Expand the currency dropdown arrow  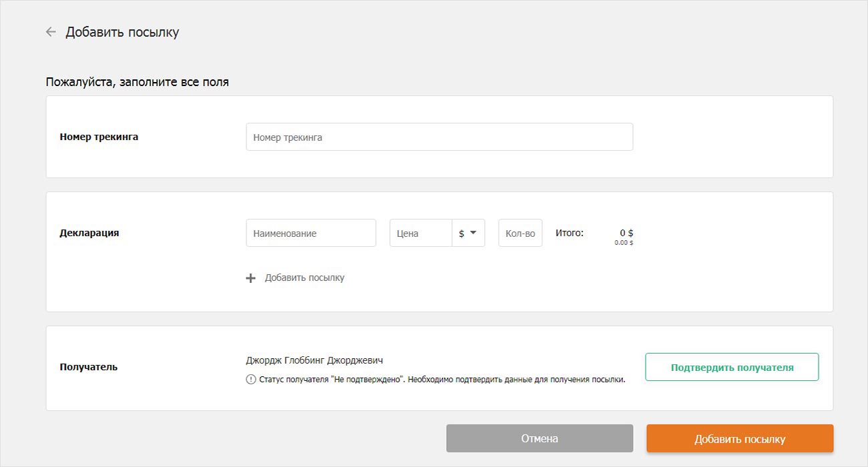(x=473, y=233)
